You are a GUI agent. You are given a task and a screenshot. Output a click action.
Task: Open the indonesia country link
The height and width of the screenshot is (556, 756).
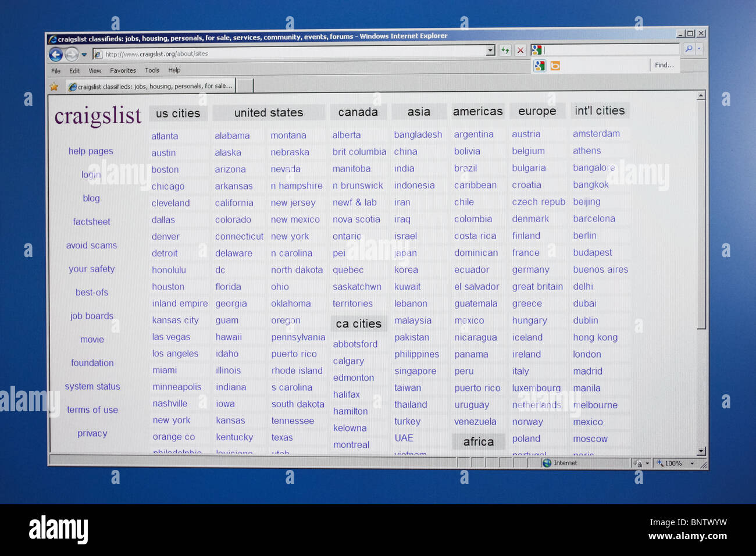pos(415,186)
